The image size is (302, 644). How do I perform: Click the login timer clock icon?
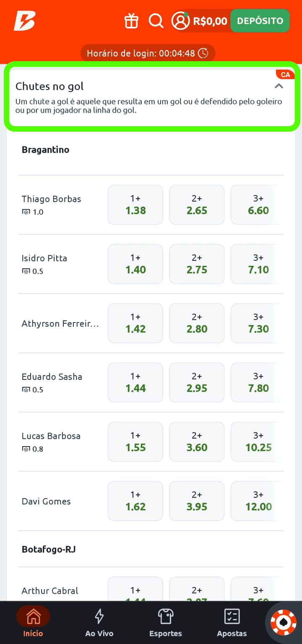[203, 53]
